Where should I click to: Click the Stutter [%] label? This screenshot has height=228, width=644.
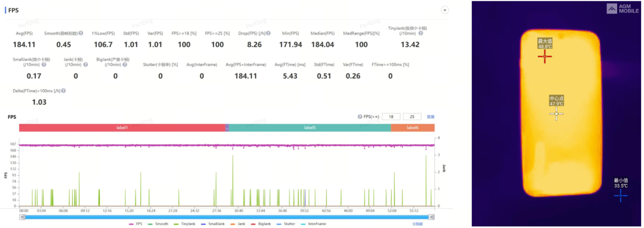tap(160, 65)
